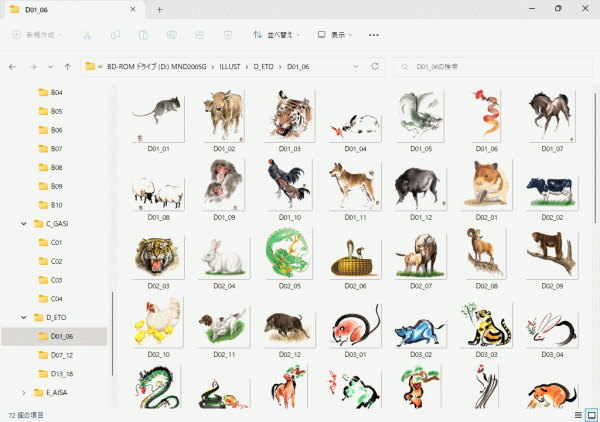Select folder C04 in sidebar

tap(54, 299)
